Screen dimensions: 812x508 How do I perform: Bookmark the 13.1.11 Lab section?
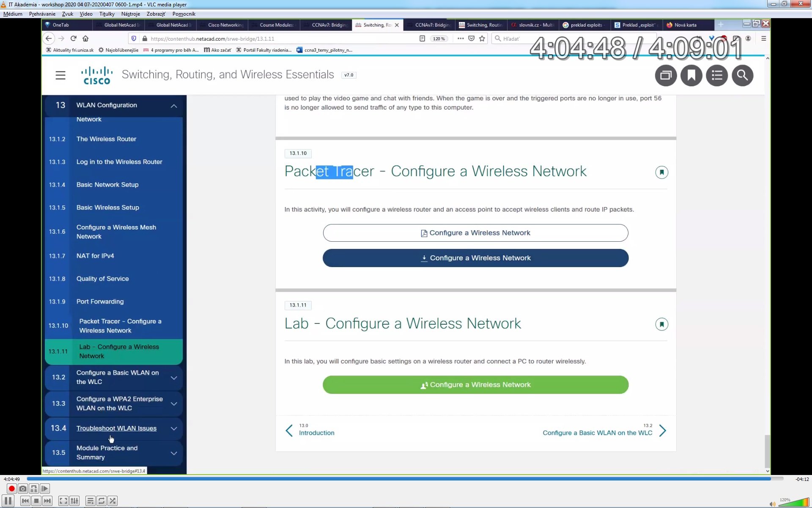coord(661,324)
